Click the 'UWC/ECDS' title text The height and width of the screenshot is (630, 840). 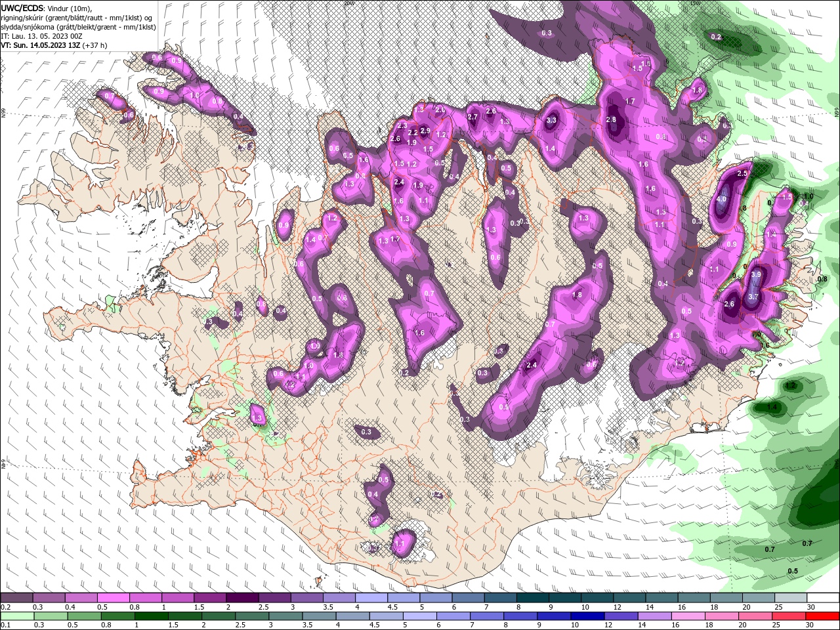(22, 8)
